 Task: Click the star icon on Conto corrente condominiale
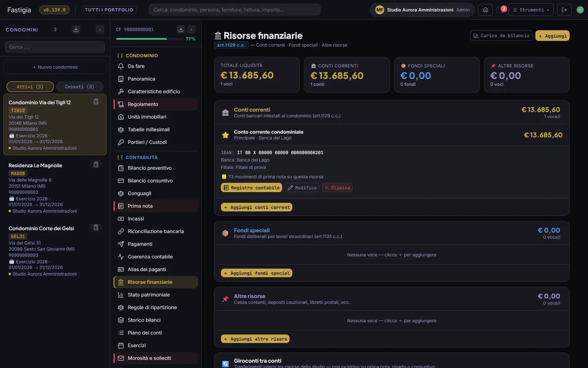click(x=225, y=135)
